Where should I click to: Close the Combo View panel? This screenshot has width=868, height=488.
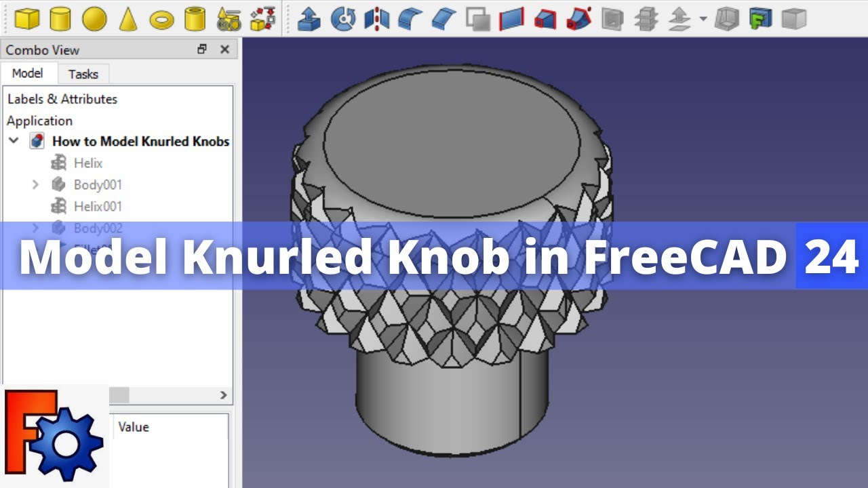tap(225, 49)
